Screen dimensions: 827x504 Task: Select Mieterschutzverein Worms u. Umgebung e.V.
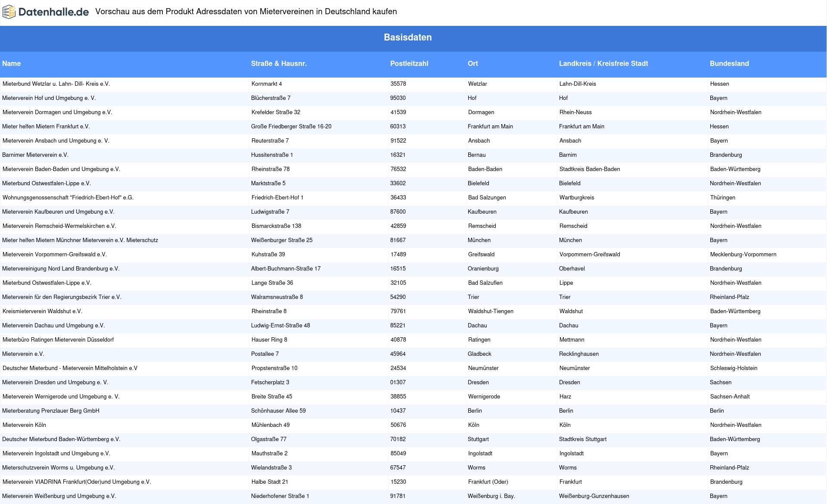point(58,468)
